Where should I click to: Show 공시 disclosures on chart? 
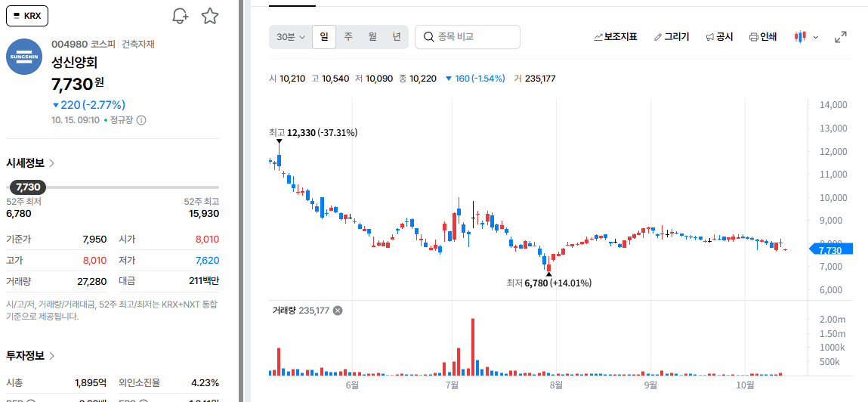(719, 37)
